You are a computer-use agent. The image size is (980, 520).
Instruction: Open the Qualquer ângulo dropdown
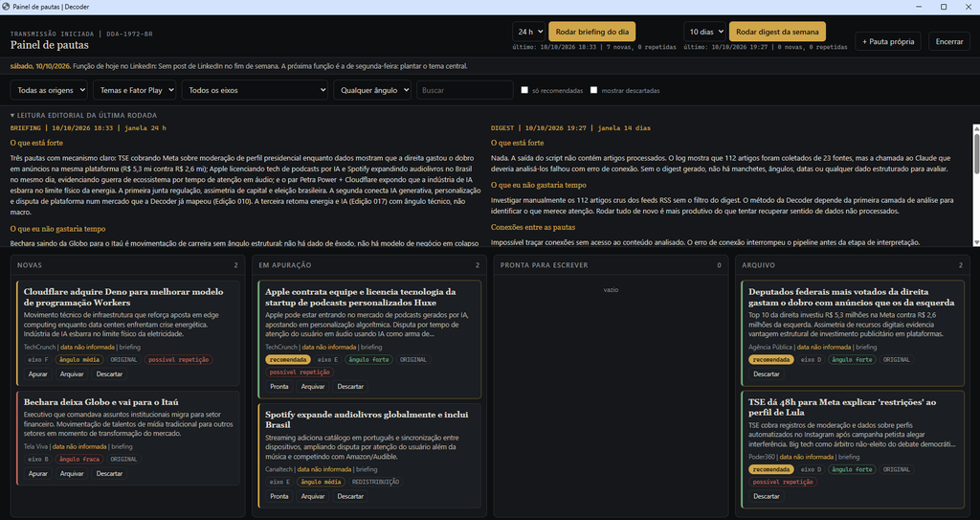pyautogui.click(x=372, y=90)
